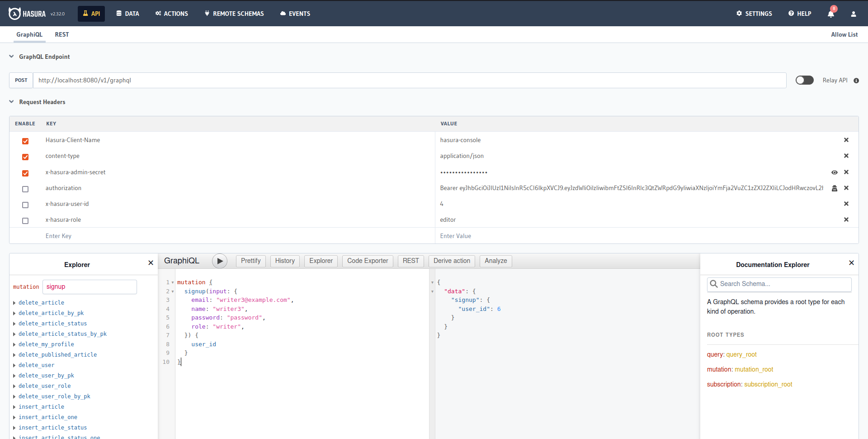This screenshot has width=868, height=439.
Task: Toggle the Explorer button in toolbar
Action: pos(321,261)
